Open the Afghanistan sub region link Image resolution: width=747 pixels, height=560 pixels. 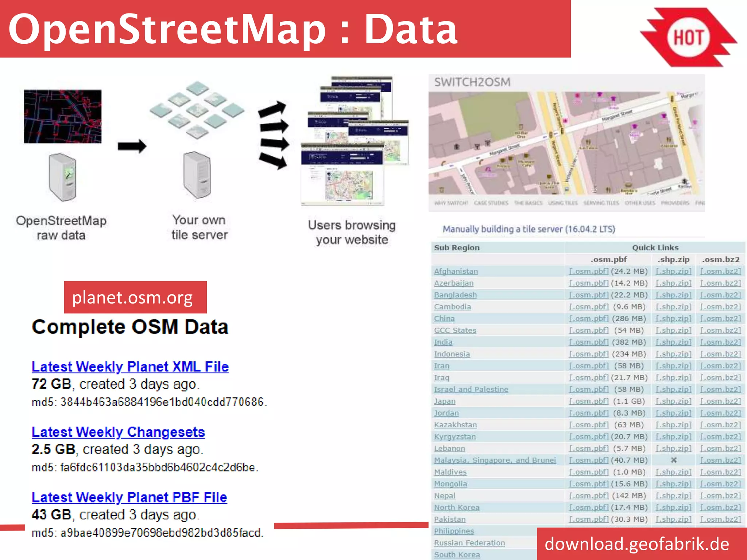click(x=456, y=271)
